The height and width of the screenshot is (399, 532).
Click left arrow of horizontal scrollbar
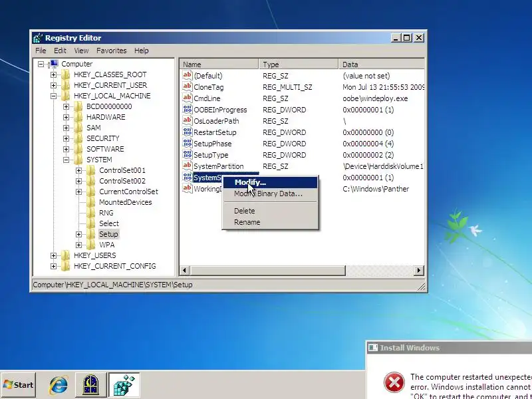click(x=185, y=271)
